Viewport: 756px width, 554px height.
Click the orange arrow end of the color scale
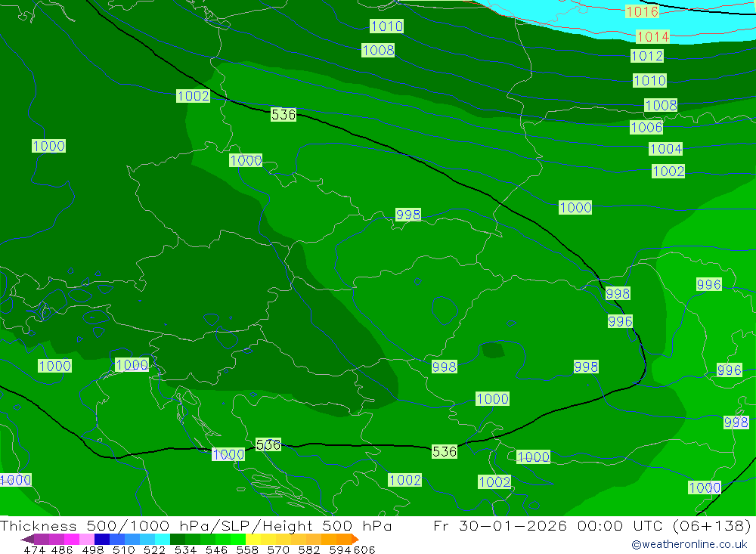[355, 539]
